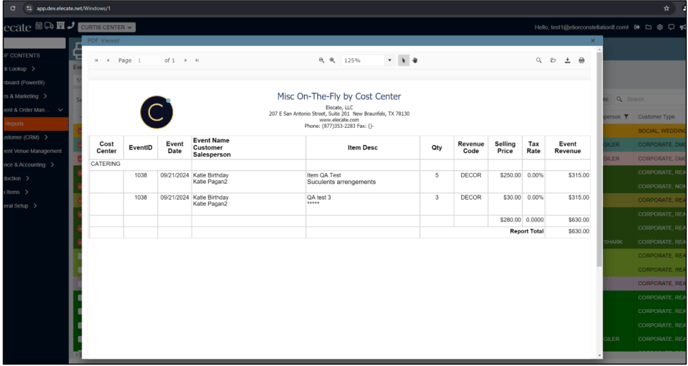Click the Elecate circular logo in report
This screenshot has width=688, height=366.
(x=157, y=112)
